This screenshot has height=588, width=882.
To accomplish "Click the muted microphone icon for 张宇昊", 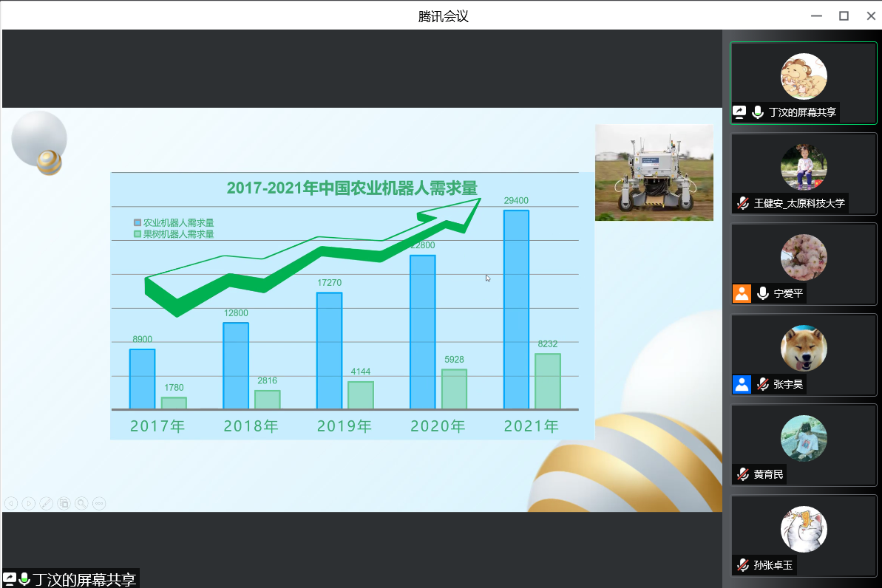I will tap(762, 384).
